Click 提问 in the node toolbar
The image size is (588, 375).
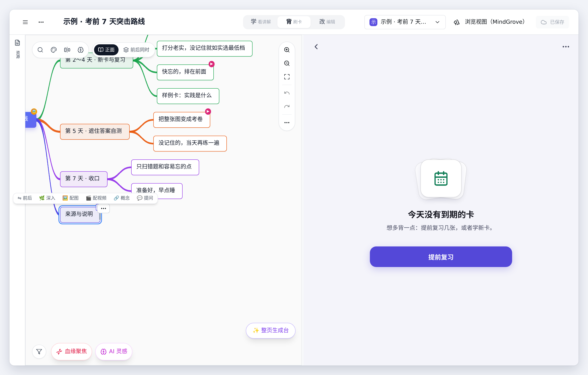(x=145, y=198)
